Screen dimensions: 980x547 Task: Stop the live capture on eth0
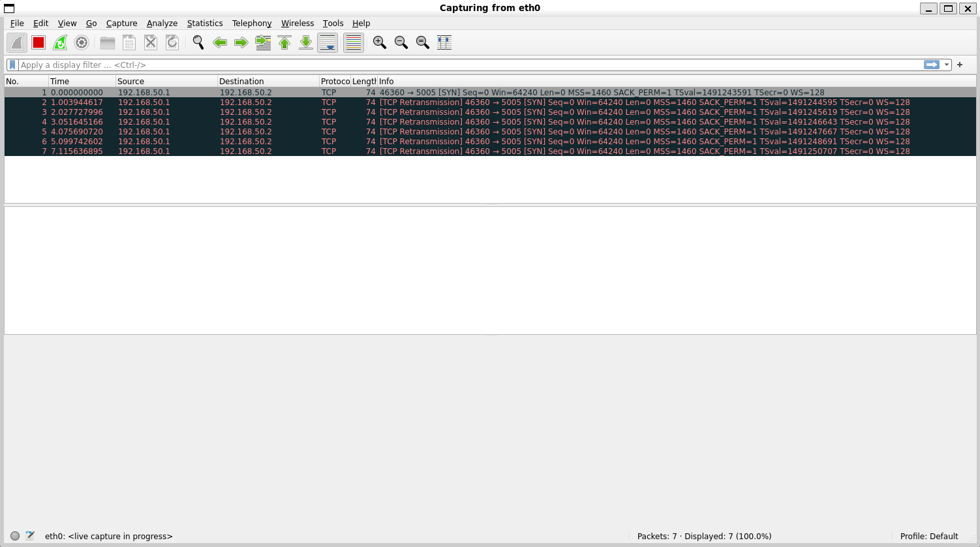(x=38, y=42)
